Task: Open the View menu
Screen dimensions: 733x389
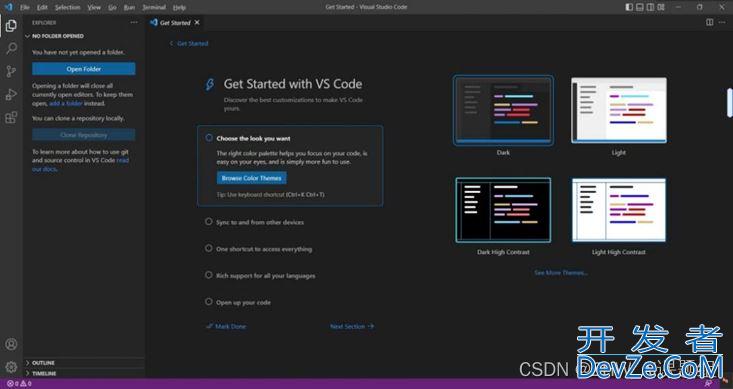Action: pos(94,7)
